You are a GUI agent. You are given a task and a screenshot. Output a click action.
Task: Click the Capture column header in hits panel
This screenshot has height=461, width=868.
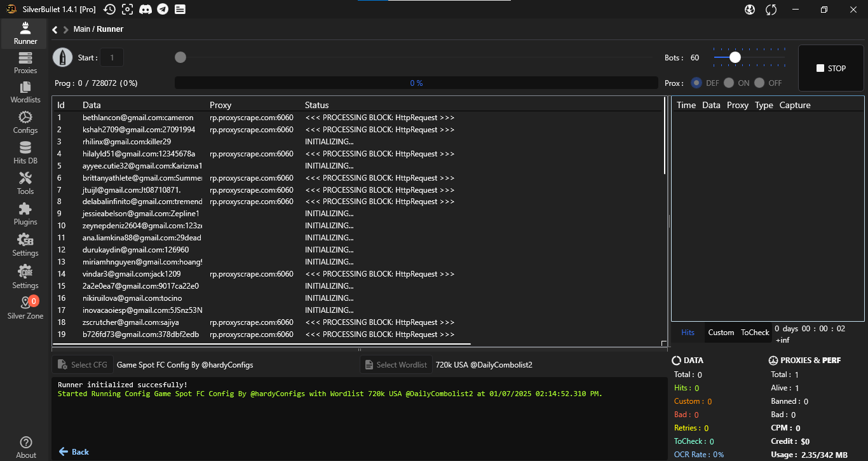click(795, 105)
